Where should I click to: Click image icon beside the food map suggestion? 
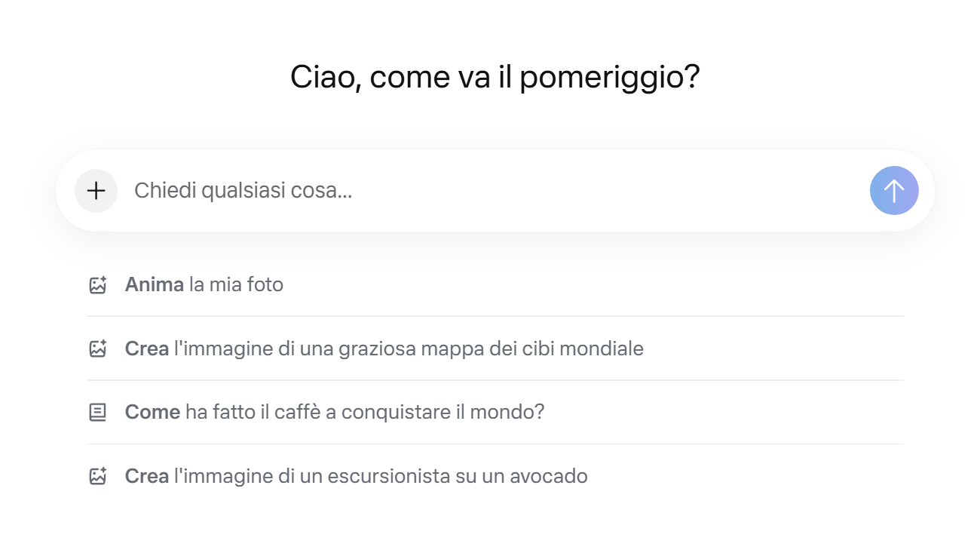click(x=97, y=349)
